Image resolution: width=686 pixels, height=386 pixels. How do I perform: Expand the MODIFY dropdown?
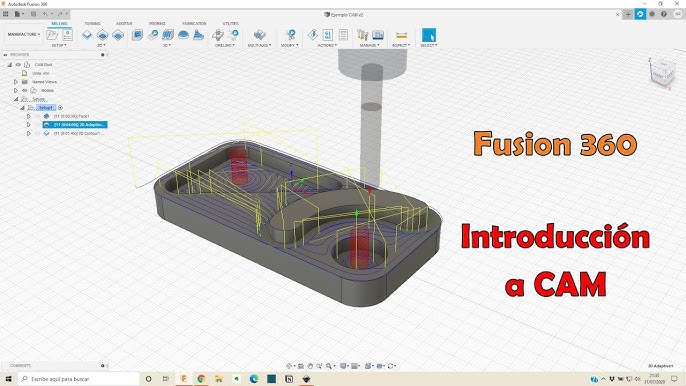290,45
